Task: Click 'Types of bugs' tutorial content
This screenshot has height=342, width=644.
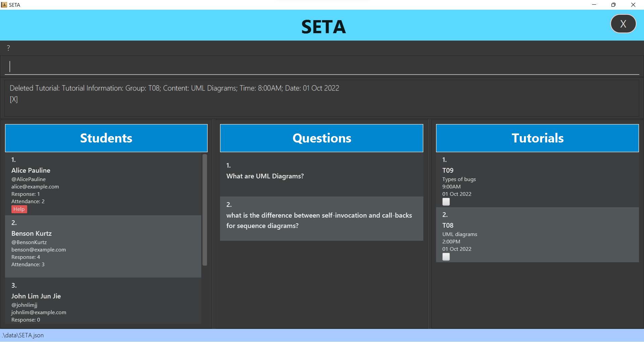Action: 459,179
